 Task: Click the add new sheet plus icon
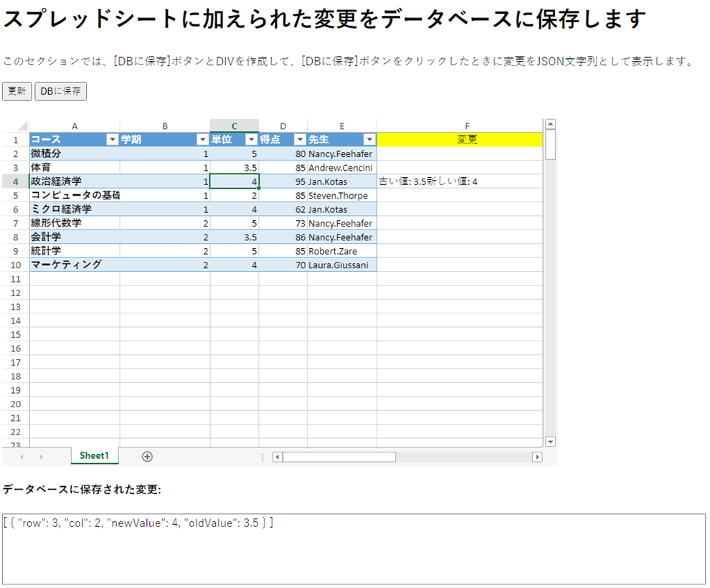point(147,456)
